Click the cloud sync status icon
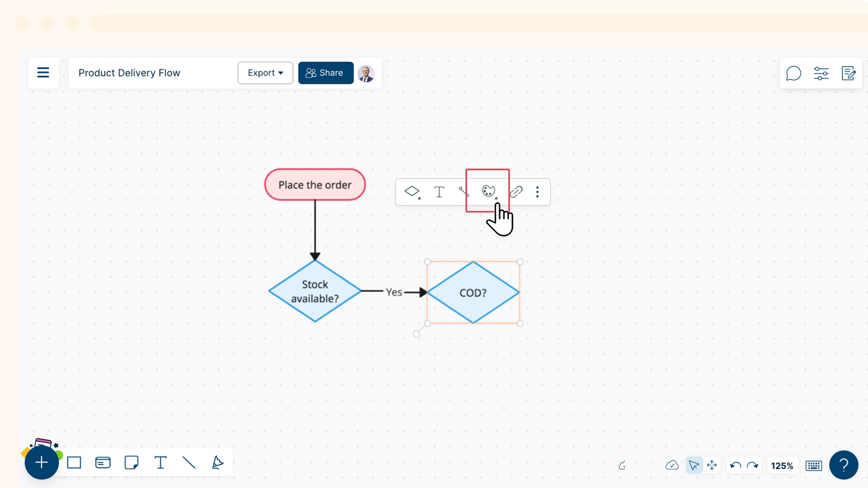Image resolution: width=868 pixels, height=488 pixels. tap(672, 465)
